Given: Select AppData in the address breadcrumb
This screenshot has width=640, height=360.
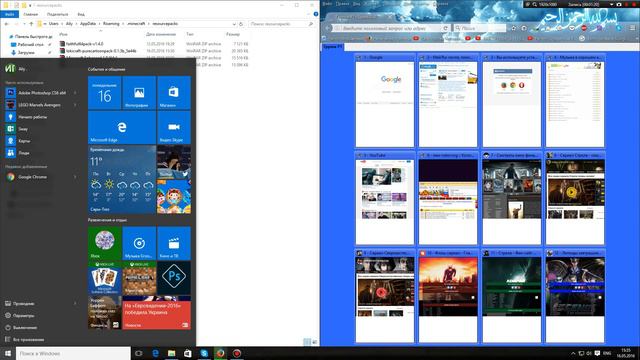Looking at the screenshot, I should (88, 24).
